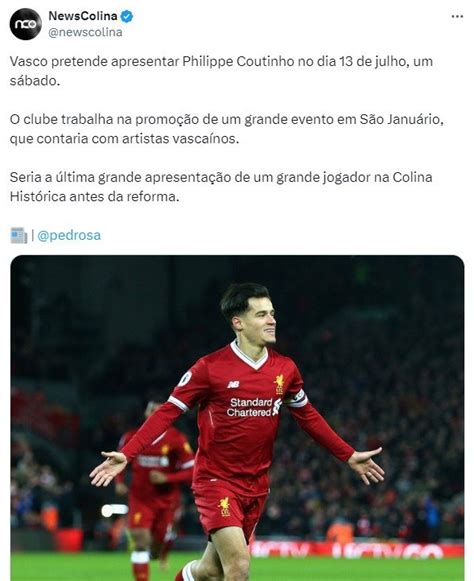474x581 pixels.
Task: Click the Standard Chartered sponsor logo on the jersey
Action: (x=254, y=407)
